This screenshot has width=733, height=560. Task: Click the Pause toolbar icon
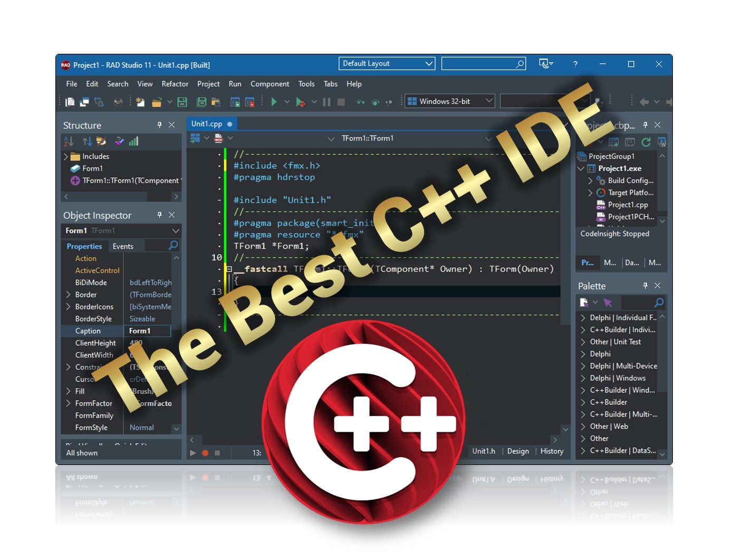(x=327, y=102)
